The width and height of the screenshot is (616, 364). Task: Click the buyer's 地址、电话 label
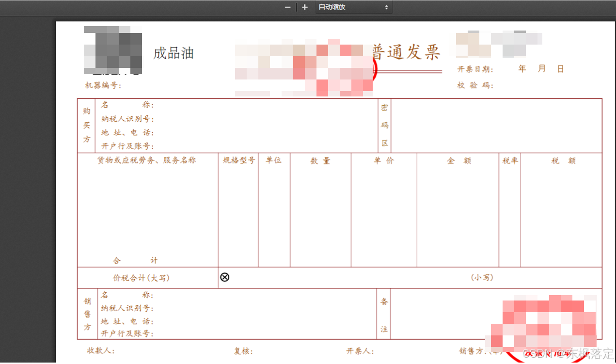127,132
